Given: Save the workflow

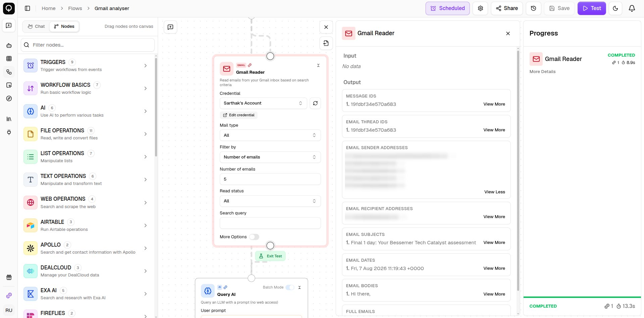Looking at the screenshot, I should point(559,8).
